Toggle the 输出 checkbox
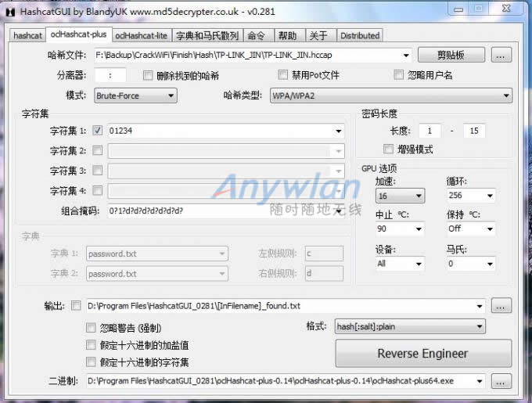Screen dimensions: 532x403 [x=77, y=306]
